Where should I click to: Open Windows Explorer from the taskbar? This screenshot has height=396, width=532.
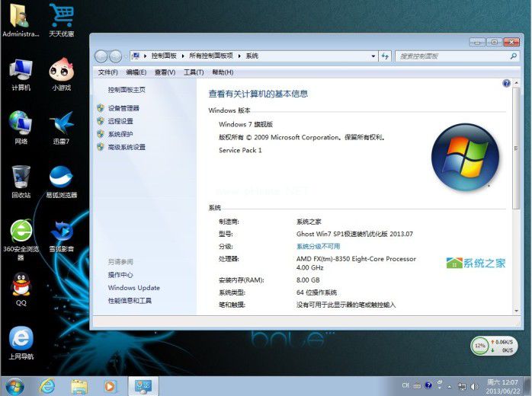click(x=79, y=386)
